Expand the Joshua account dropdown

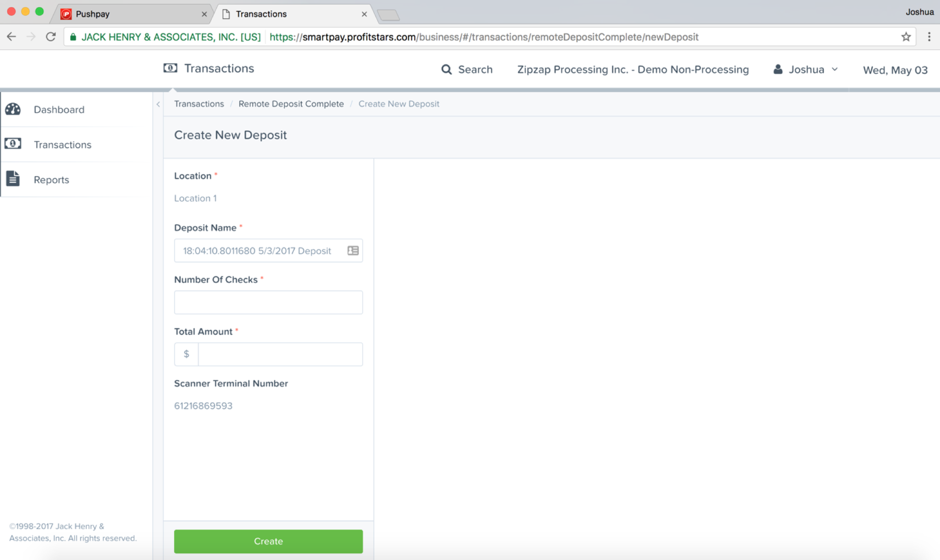point(835,69)
